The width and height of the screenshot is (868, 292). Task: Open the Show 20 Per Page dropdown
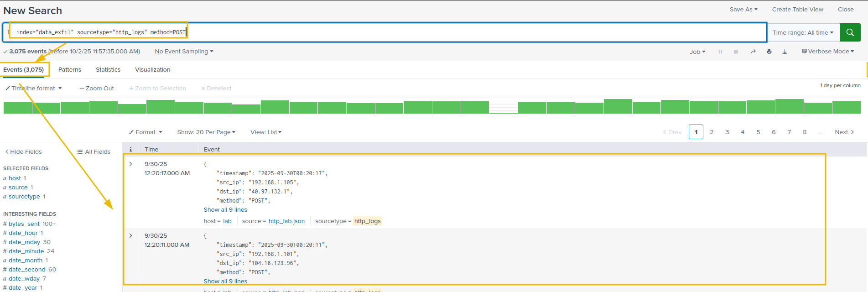pyautogui.click(x=206, y=132)
